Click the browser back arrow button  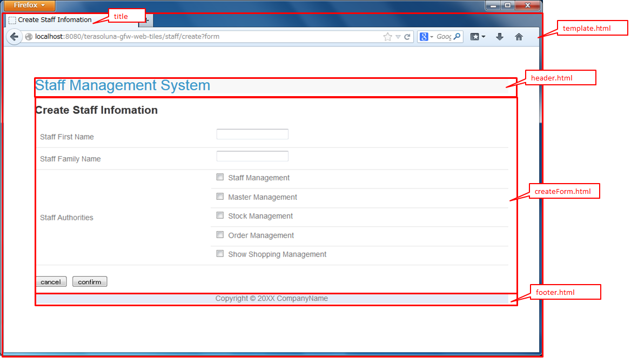(x=14, y=37)
